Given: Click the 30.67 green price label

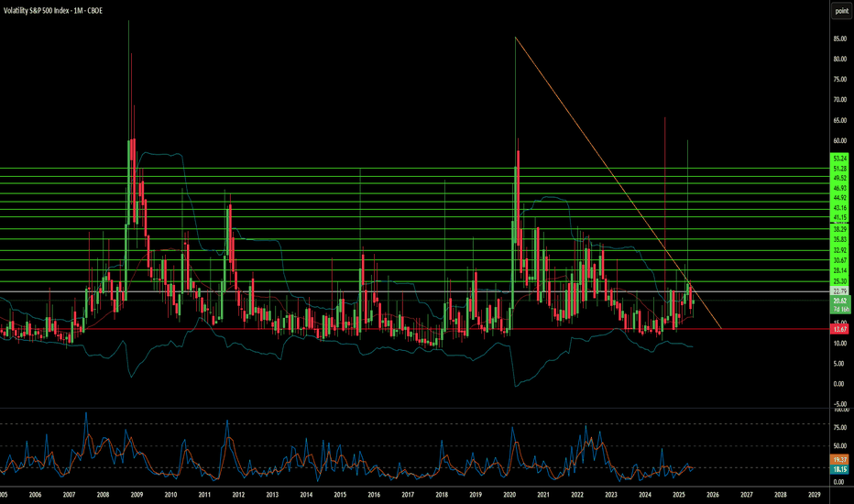Looking at the screenshot, I should point(840,260).
